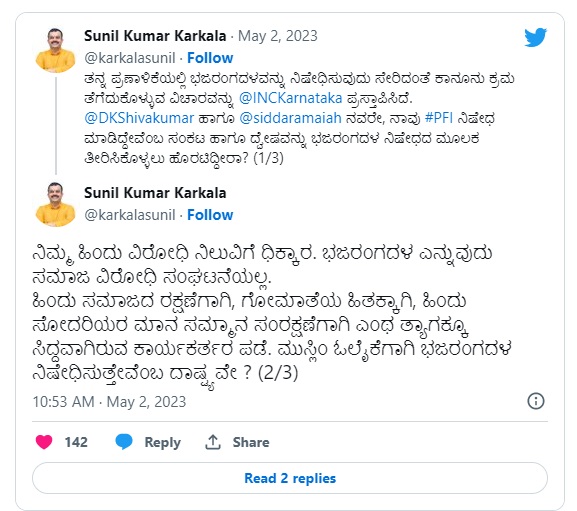The image size is (577, 511).
Task: Open the 10:53 AM May 2, 2023 timestamp
Action: 109,402
